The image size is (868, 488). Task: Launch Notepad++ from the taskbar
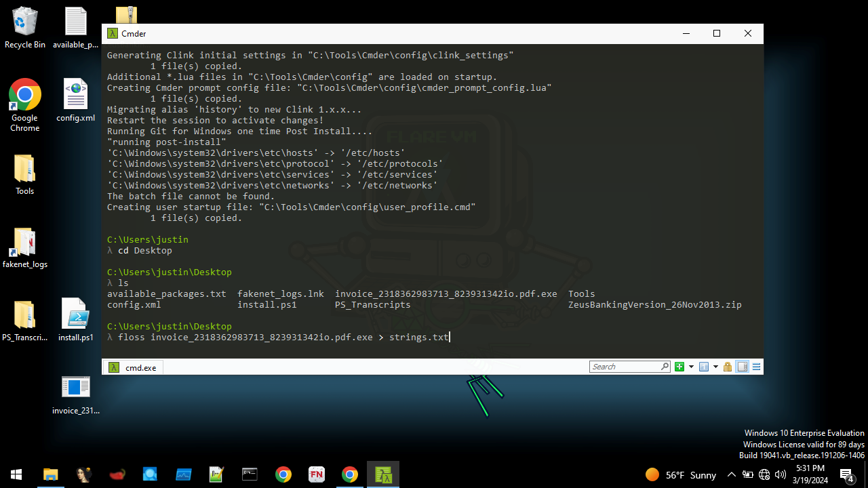216,474
